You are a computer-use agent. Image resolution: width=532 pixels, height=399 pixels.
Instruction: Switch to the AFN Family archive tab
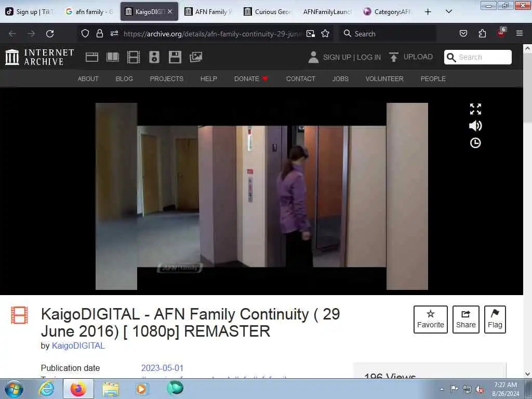click(x=209, y=12)
